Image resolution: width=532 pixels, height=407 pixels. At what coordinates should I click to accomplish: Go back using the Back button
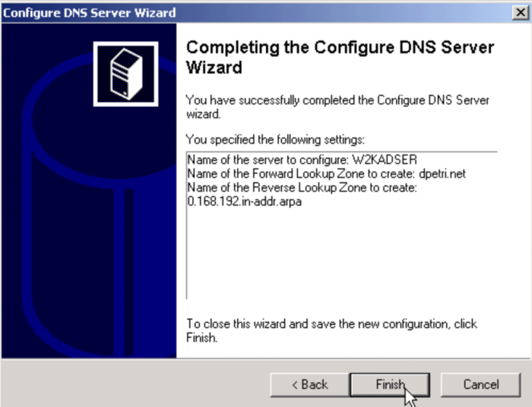(309, 384)
